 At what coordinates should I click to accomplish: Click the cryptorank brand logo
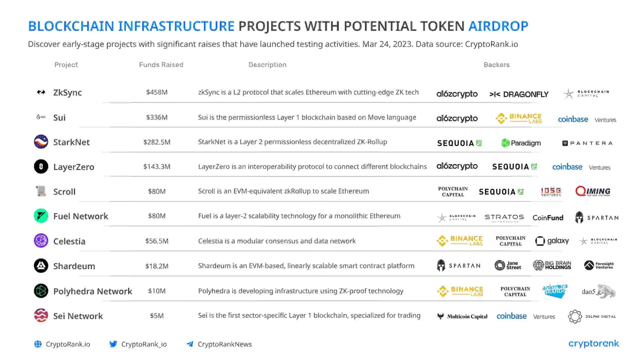593,344
